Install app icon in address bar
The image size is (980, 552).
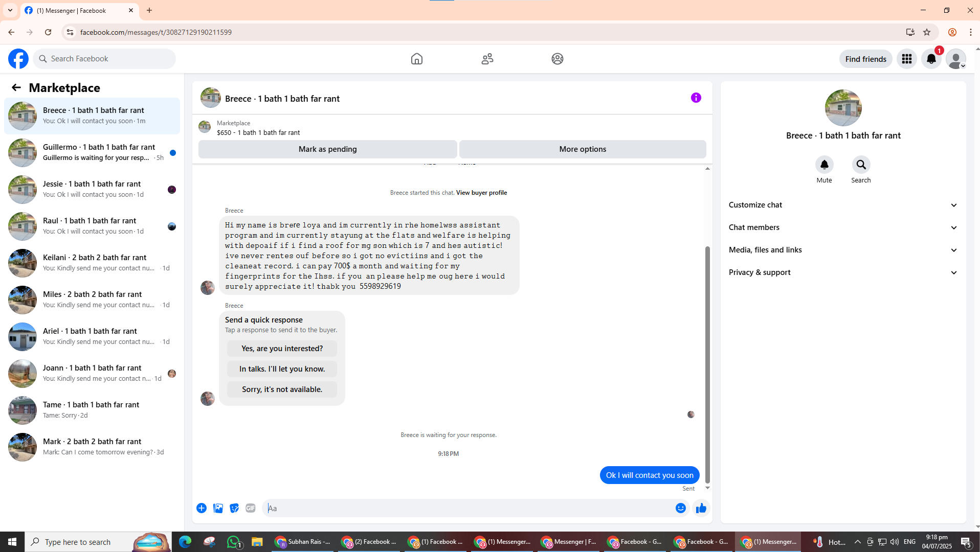click(910, 32)
